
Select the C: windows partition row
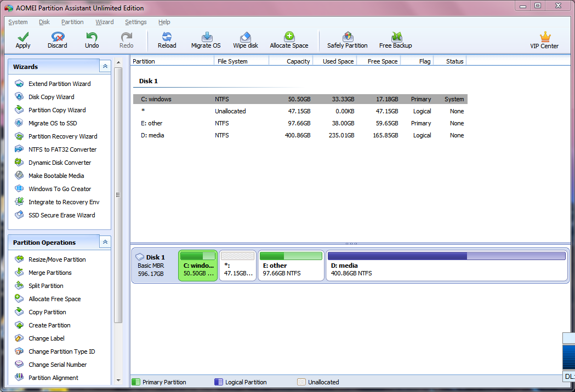(x=300, y=99)
